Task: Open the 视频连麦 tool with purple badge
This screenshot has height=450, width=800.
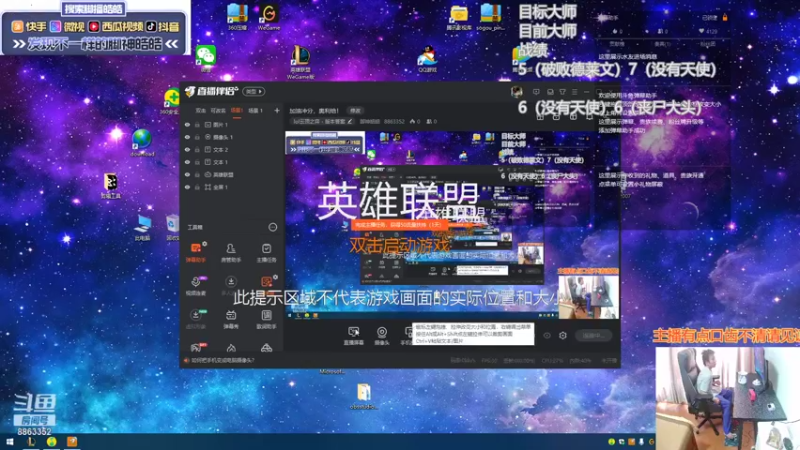Action: point(196,286)
